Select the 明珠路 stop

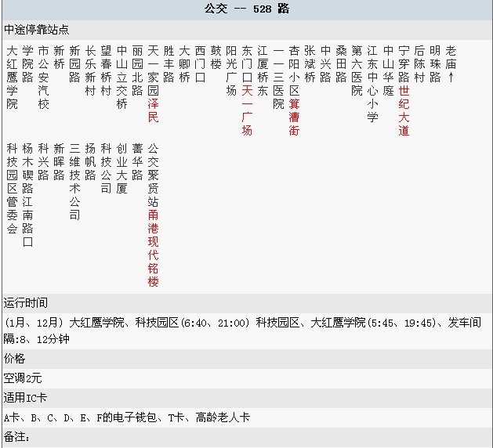point(436,64)
